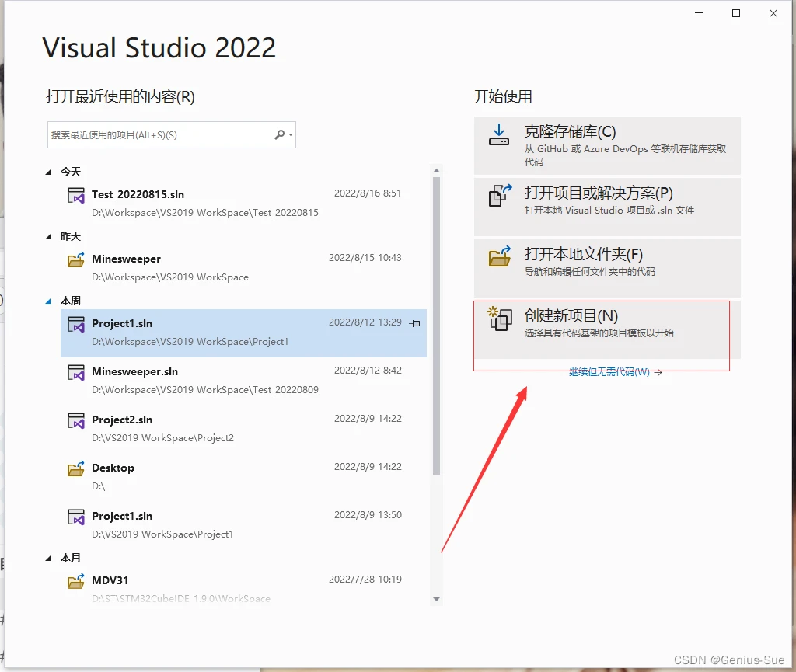Open Project2.sln recent solution
The height and width of the screenshot is (672, 796).
coord(243,429)
